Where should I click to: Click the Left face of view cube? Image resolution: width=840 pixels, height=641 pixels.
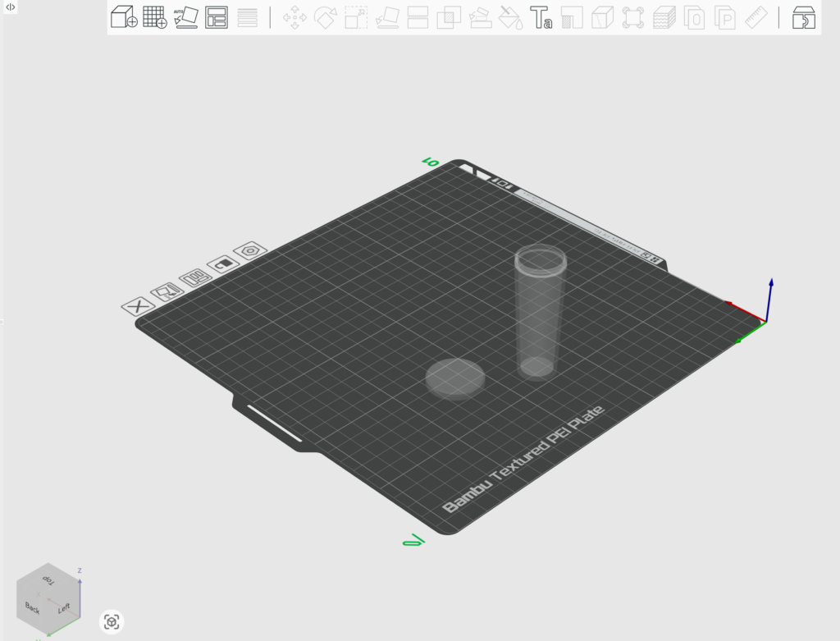click(64, 608)
